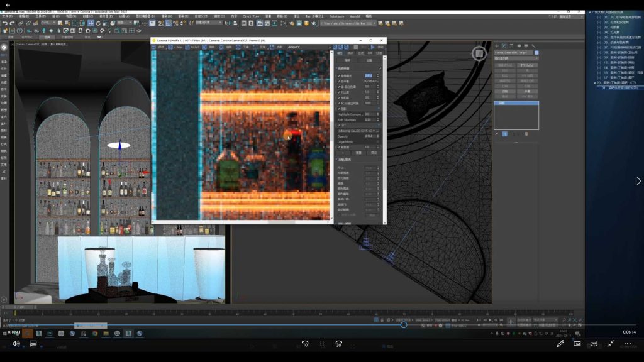Click the Save button in Corona tone mapping panel
This screenshot has height=362, width=644.
point(347,60)
